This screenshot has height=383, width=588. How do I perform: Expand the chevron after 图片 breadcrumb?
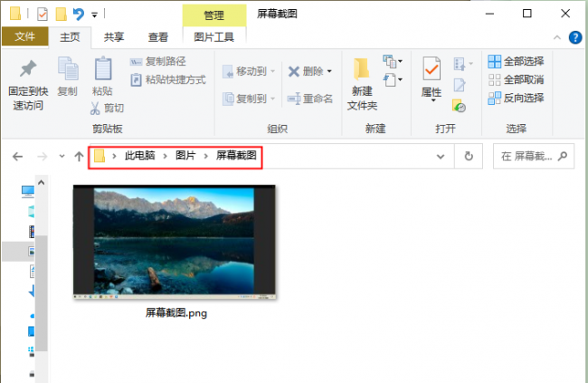tap(206, 157)
